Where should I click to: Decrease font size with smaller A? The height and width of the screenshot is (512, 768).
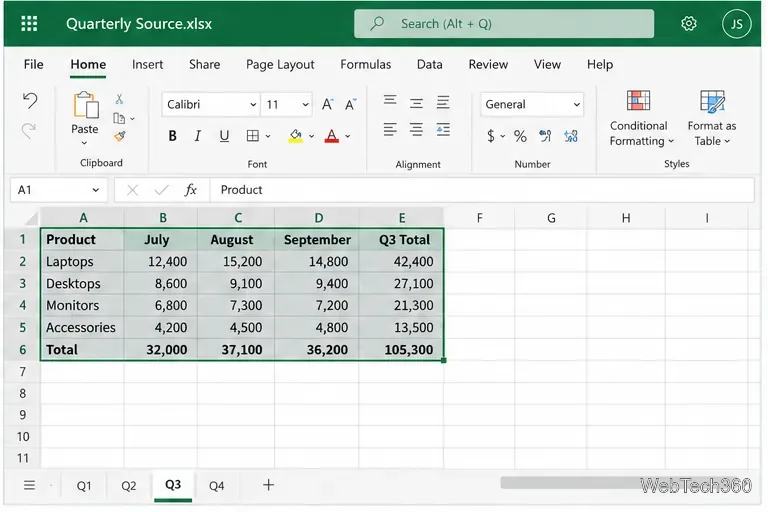[350, 104]
